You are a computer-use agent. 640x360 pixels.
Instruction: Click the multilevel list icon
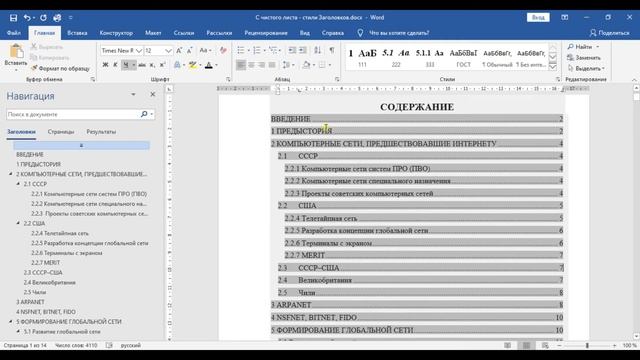272,50
